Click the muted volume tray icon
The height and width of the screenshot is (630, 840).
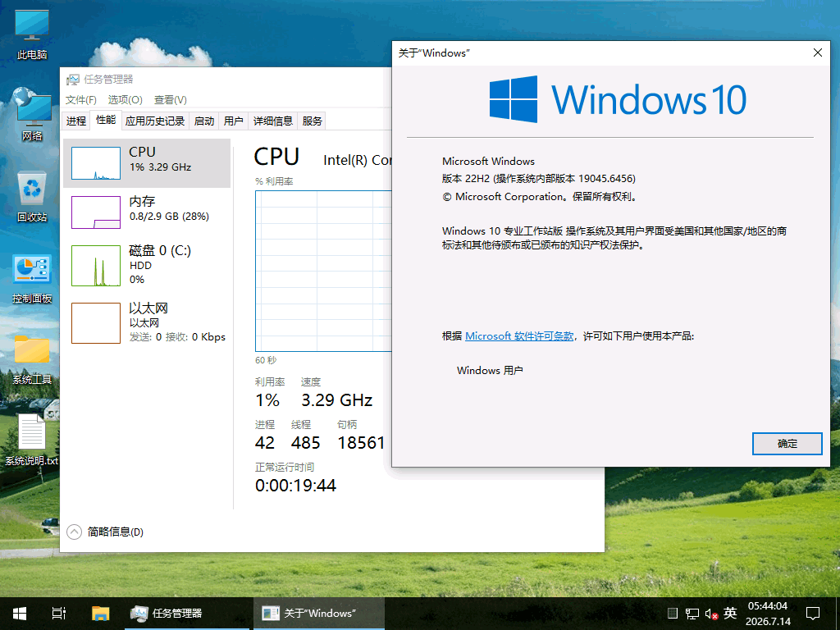pyautogui.click(x=711, y=614)
